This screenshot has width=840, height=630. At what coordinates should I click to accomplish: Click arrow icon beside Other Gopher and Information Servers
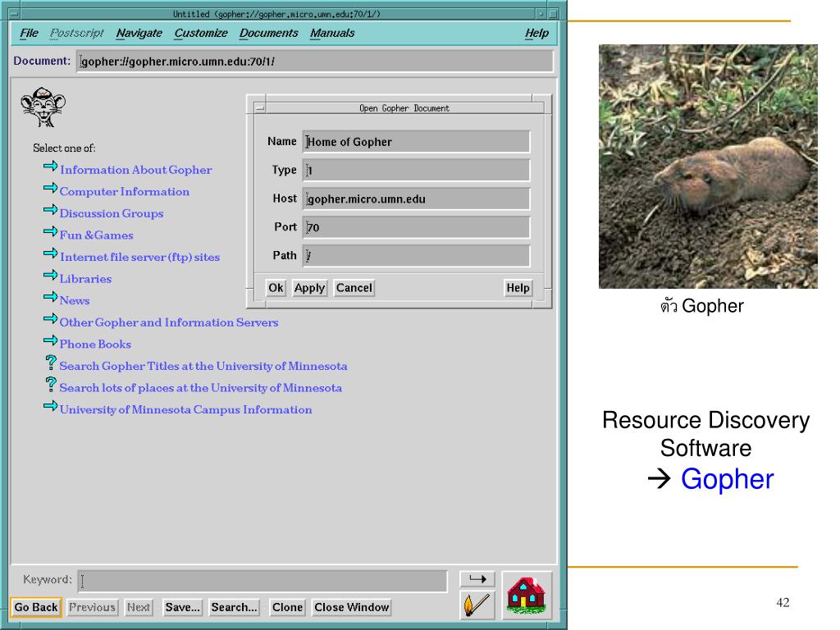point(50,319)
